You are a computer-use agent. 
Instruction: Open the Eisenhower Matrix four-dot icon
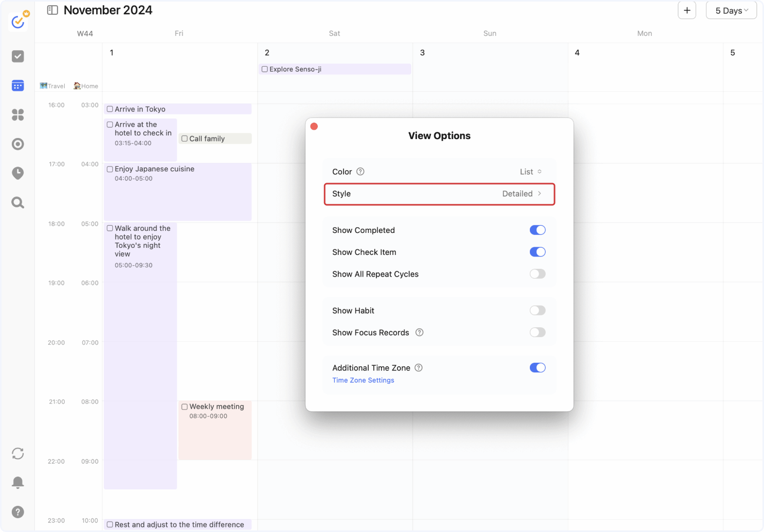pos(18,115)
